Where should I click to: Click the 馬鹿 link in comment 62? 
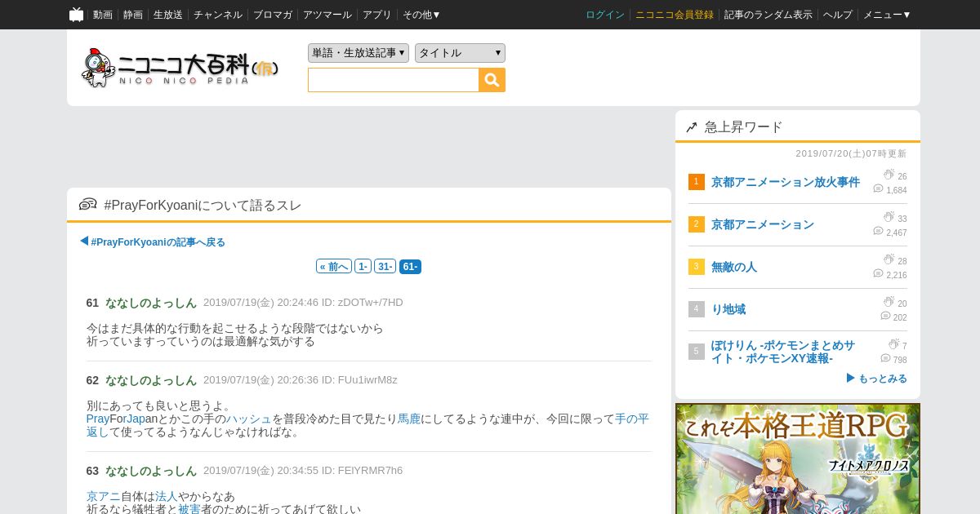409,419
